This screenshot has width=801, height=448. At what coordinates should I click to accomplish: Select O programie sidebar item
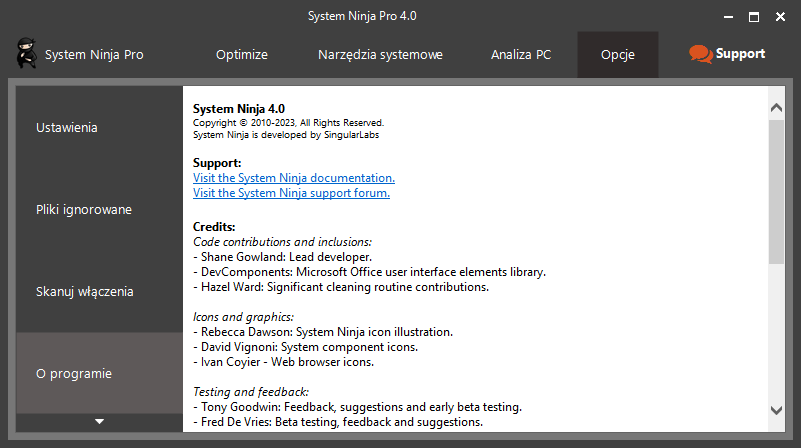99,373
